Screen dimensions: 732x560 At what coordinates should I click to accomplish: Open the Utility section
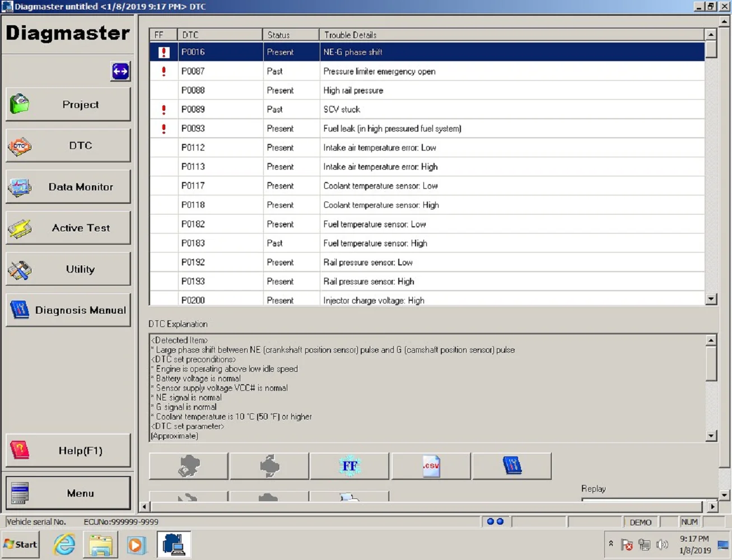[68, 269]
